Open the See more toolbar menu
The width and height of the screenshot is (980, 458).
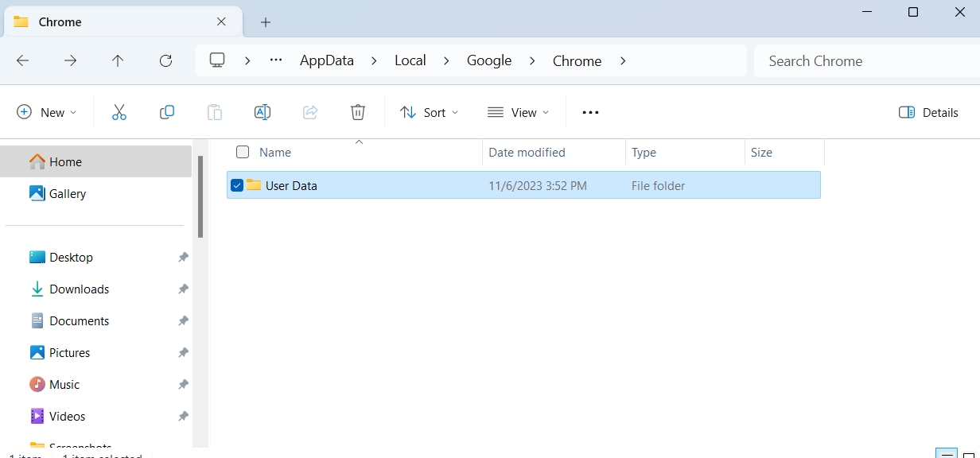pyautogui.click(x=589, y=112)
